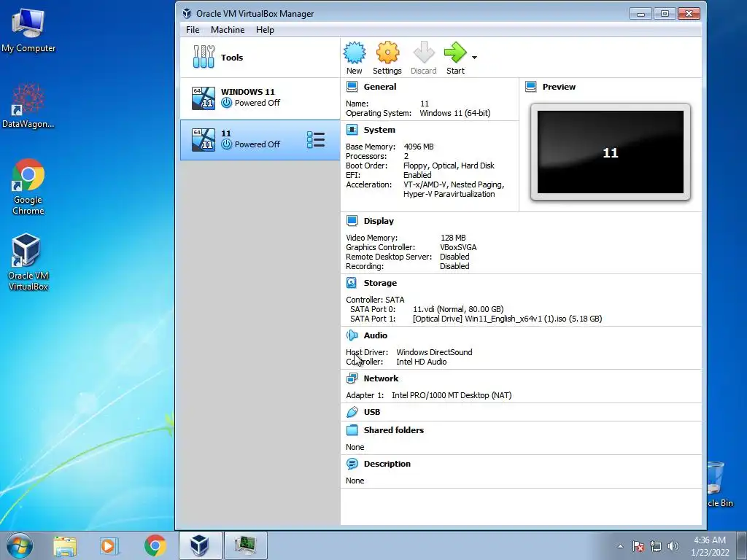The height and width of the screenshot is (560, 747).
Task: Open the Storage section heading
Action: 380,283
